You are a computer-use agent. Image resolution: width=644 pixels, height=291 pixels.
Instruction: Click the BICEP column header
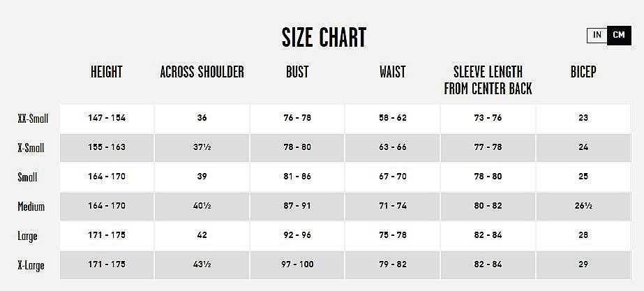[583, 72]
